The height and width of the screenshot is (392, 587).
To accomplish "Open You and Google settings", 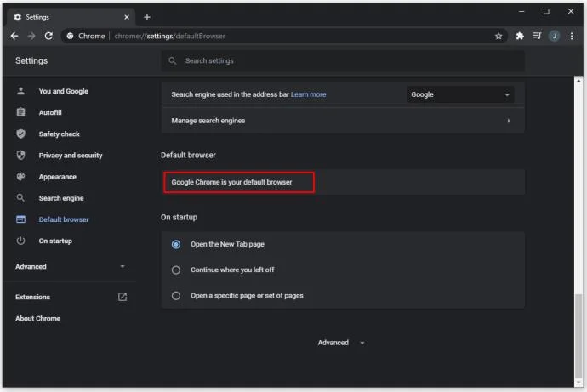I will click(64, 91).
